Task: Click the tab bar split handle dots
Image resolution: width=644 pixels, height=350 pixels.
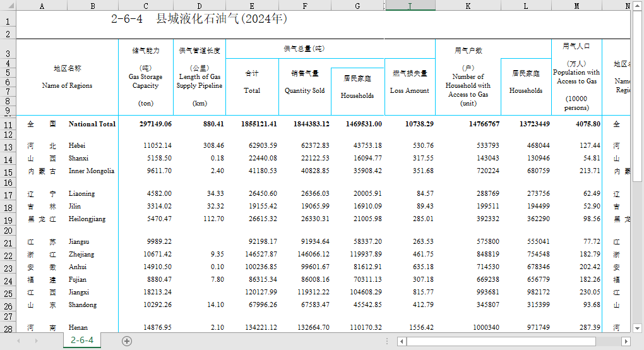Action: click(387, 341)
